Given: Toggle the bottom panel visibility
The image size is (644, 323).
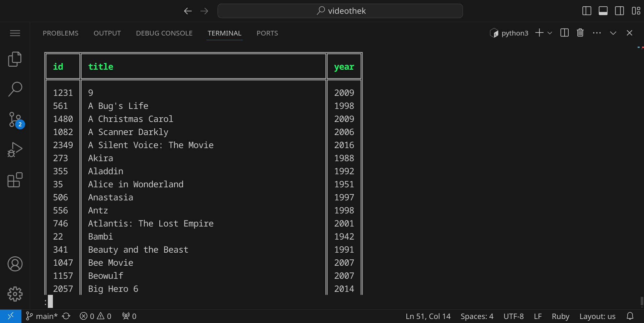Looking at the screenshot, I should 603,11.
